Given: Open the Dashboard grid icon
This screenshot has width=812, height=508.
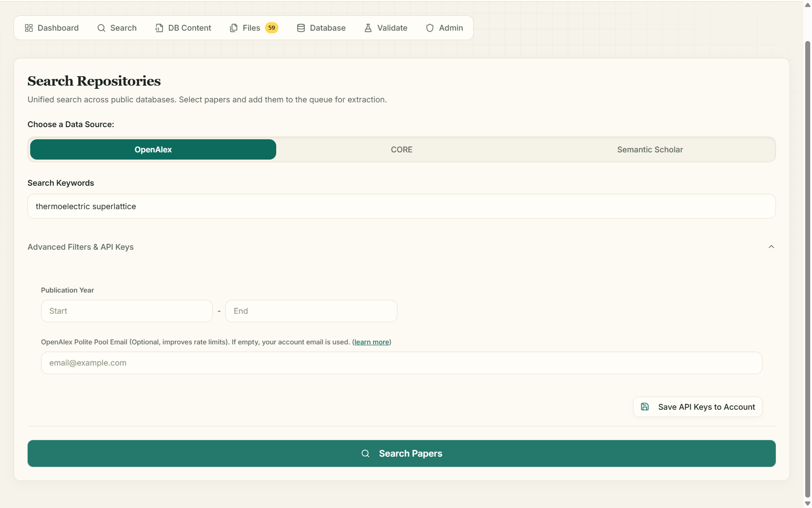Looking at the screenshot, I should (x=29, y=28).
